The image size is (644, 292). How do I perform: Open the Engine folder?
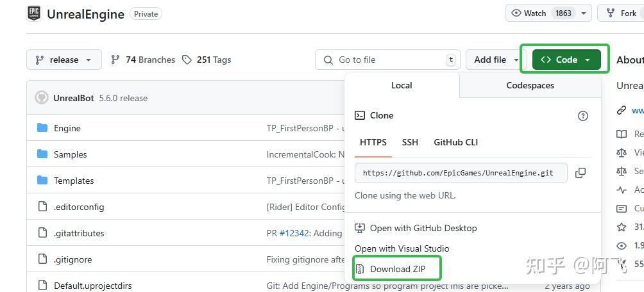tap(67, 128)
